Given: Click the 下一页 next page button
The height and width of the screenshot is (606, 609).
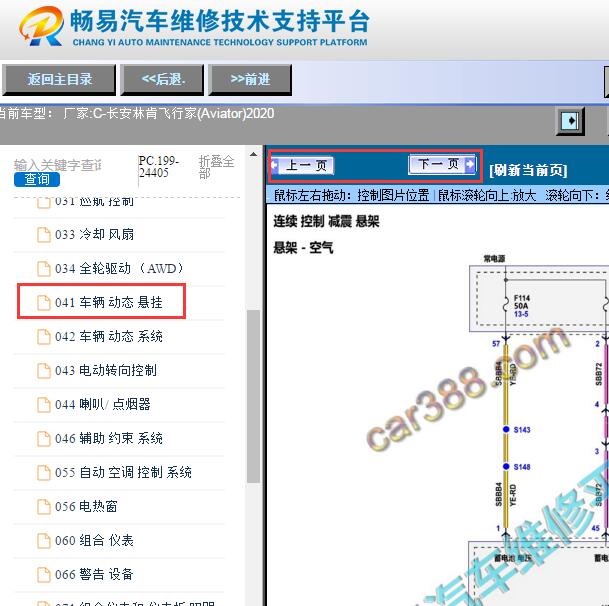Looking at the screenshot, I should (x=442, y=164).
